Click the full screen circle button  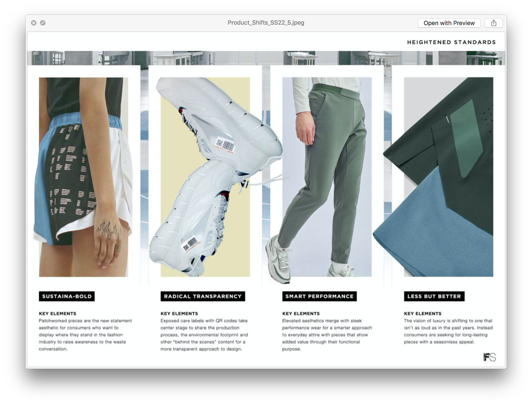point(43,23)
